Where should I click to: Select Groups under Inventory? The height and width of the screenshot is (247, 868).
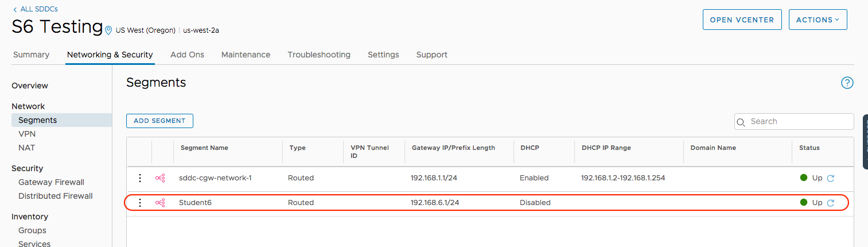[x=32, y=230]
